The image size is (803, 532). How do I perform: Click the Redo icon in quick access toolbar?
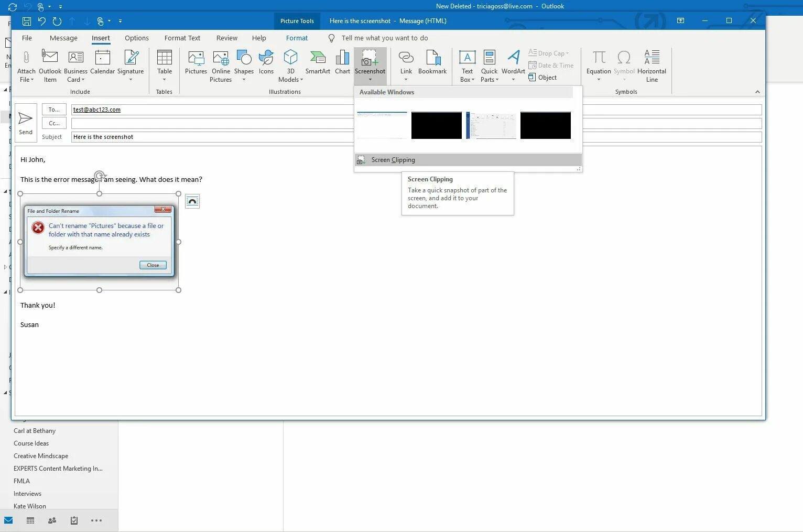(57, 21)
